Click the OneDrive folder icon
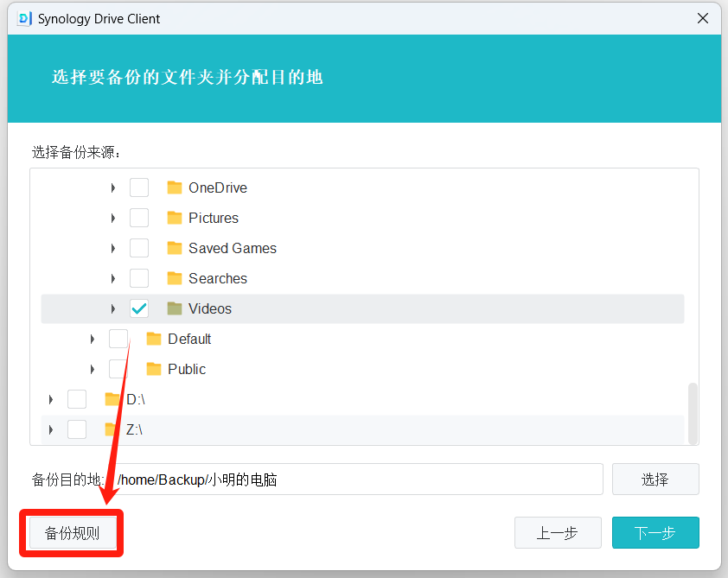Viewport: 728px width, 578px height. pyautogui.click(x=175, y=187)
